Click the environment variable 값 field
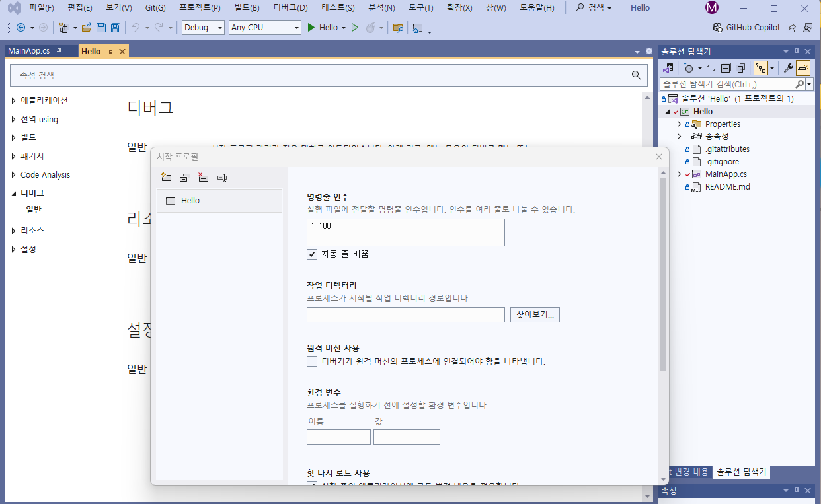821x504 pixels. [407, 437]
